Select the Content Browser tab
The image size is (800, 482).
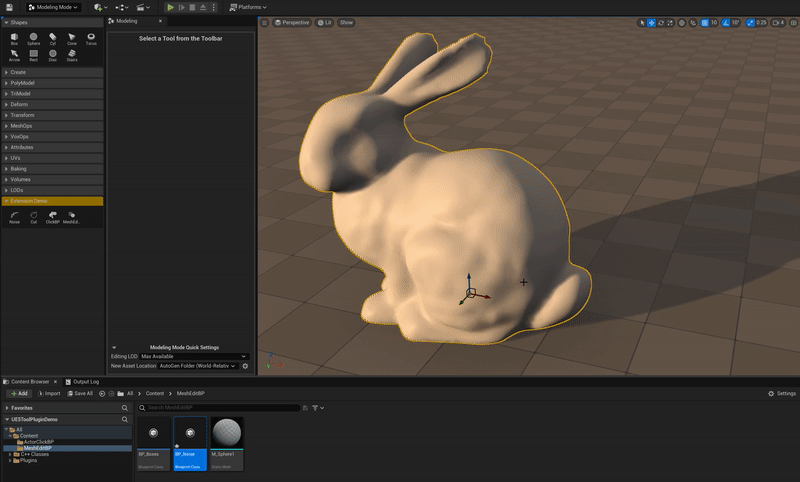[x=30, y=382]
